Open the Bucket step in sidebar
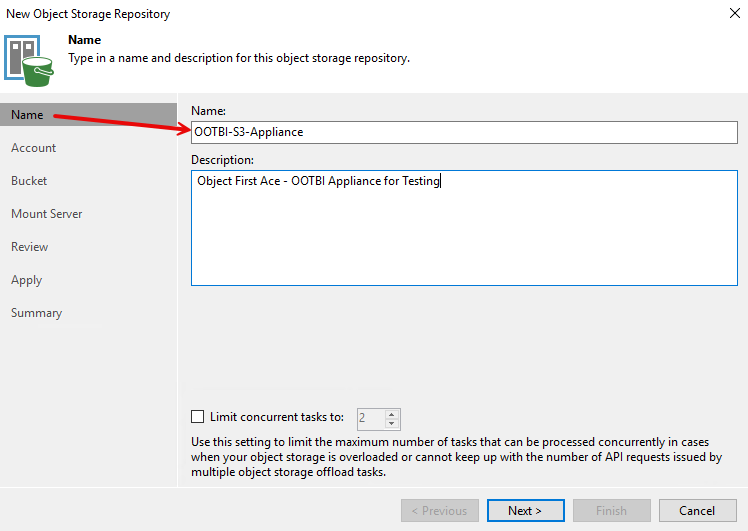 [x=29, y=181]
